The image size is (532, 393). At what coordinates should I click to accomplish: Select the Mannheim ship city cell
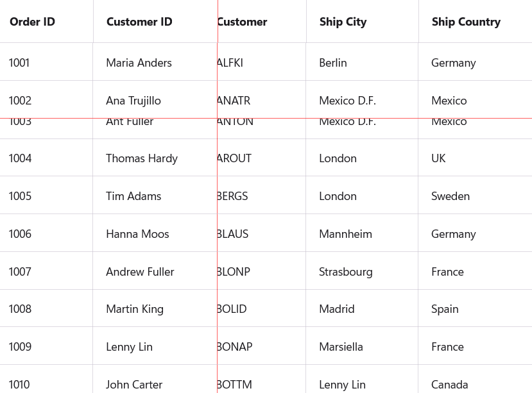click(x=345, y=234)
